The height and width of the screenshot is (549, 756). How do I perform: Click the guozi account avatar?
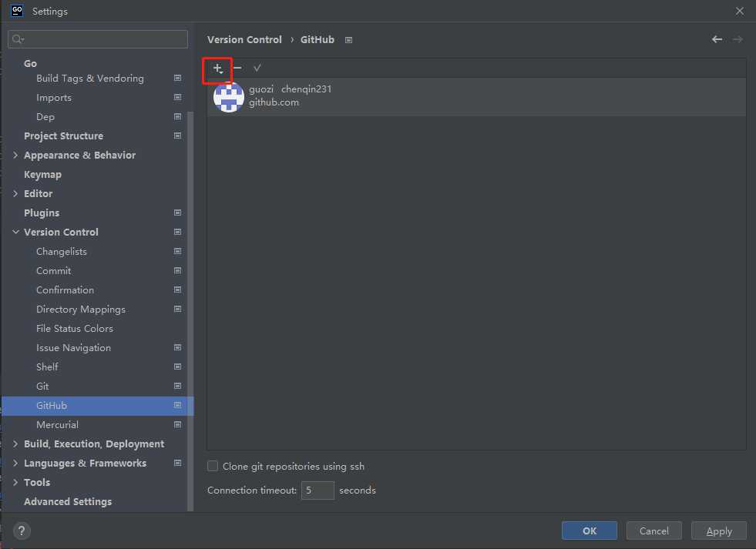pyautogui.click(x=229, y=97)
